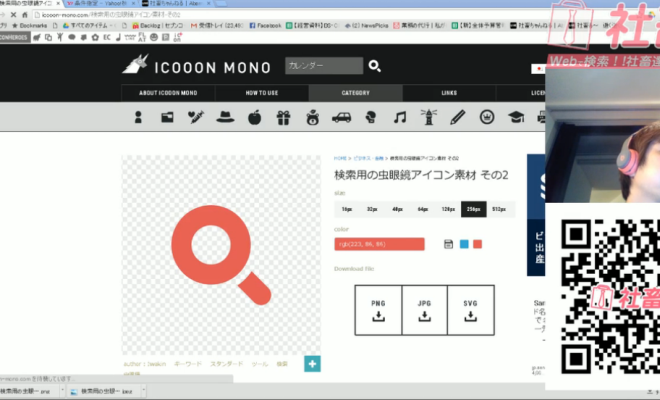
Task: Download the icon as SVG
Action: coord(470,309)
